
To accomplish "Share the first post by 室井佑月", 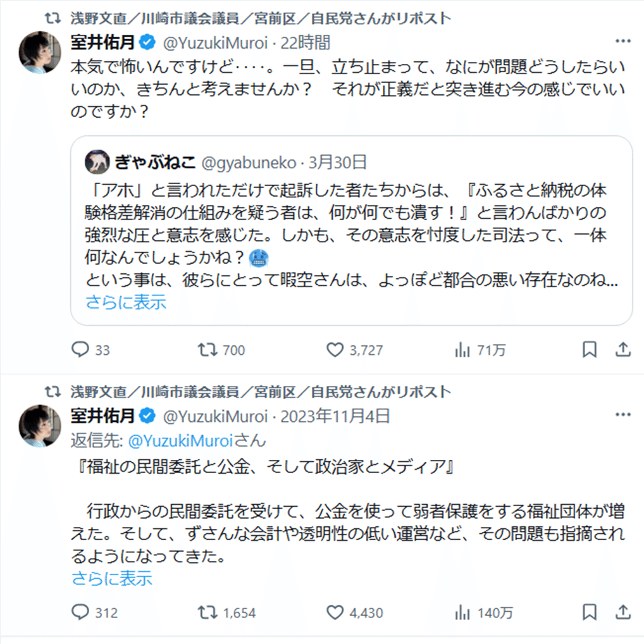I will 623,350.
